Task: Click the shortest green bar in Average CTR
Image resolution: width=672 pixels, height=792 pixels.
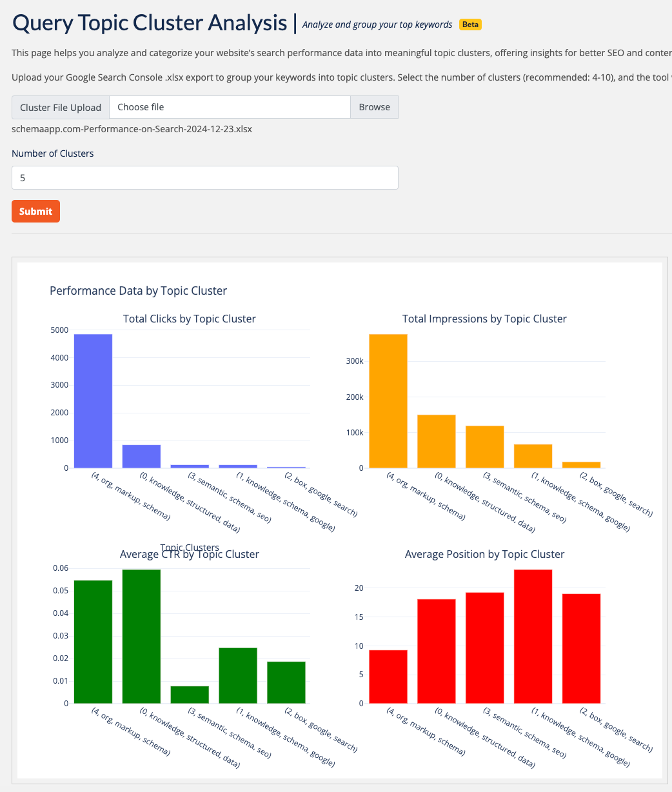Action: (190, 695)
